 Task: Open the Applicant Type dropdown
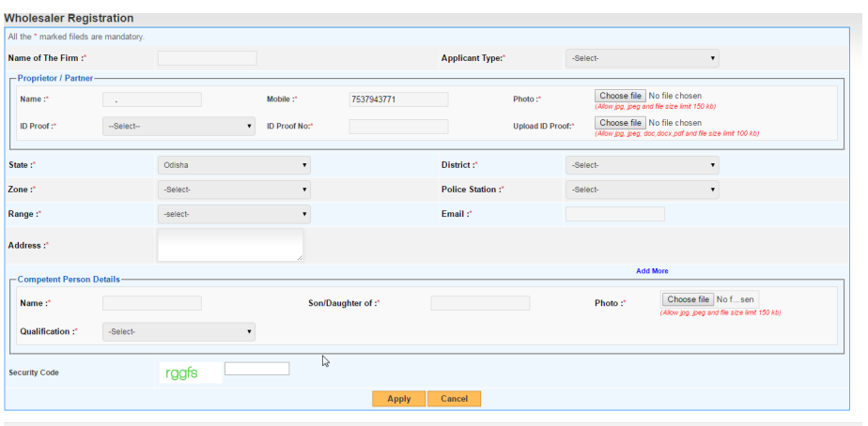point(642,58)
